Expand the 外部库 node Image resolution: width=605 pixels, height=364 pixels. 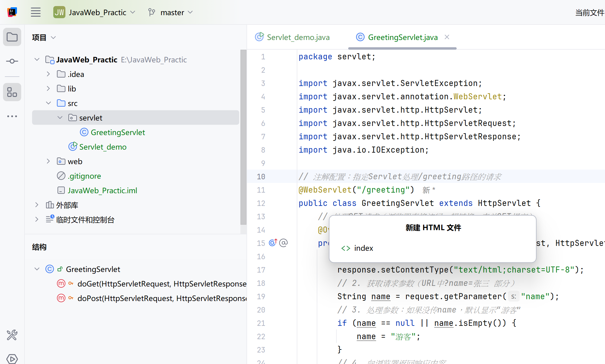tap(37, 205)
